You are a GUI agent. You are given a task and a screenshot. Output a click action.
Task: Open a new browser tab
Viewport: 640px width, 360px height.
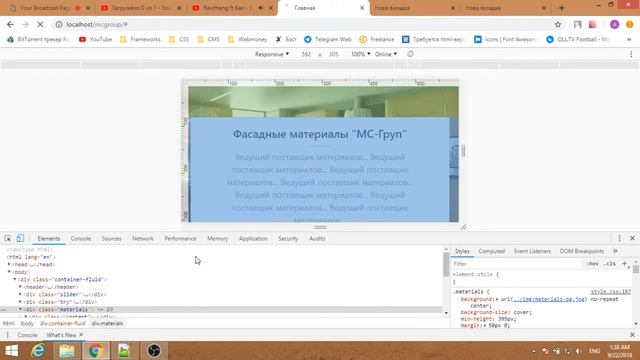pyautogui.click(x=562, y=8)
